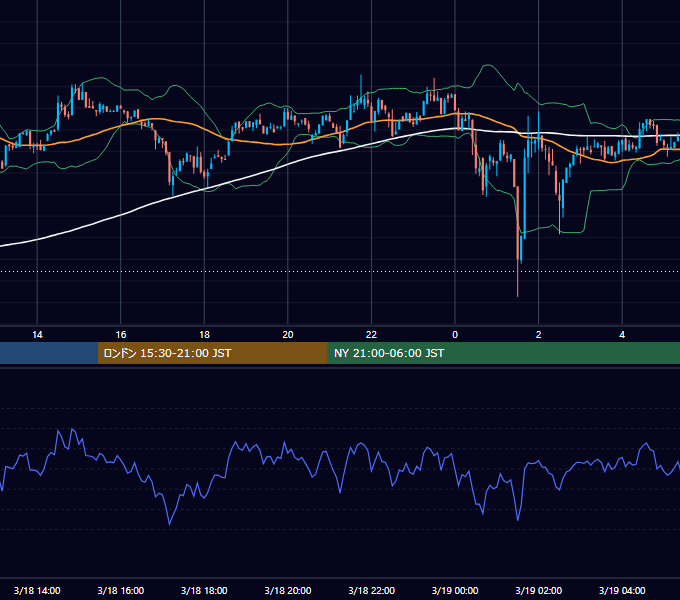Click the time axis label 14
The width and height of the screenshot is (680, 600).
click(37, 335)
